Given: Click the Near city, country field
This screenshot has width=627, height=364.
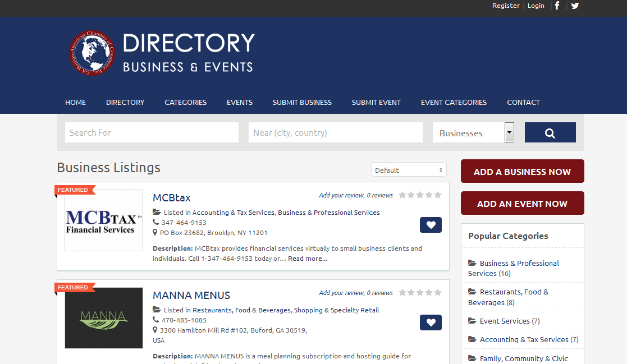Looking at the screenshot, I should coord(335,133).
